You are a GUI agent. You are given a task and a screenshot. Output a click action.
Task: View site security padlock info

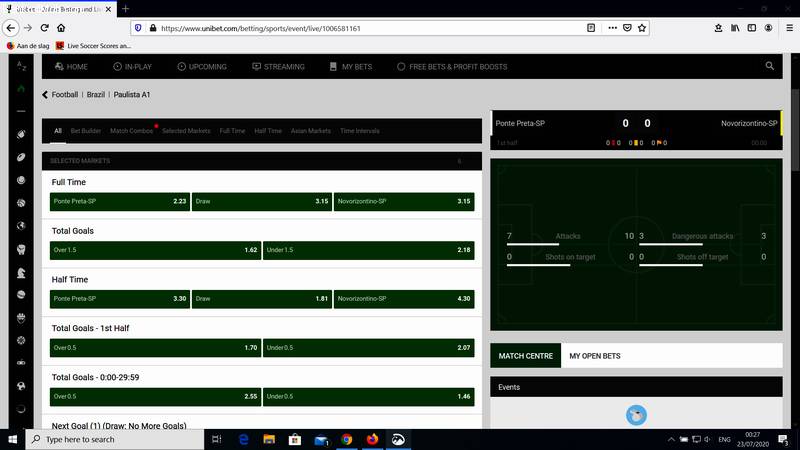153,28
